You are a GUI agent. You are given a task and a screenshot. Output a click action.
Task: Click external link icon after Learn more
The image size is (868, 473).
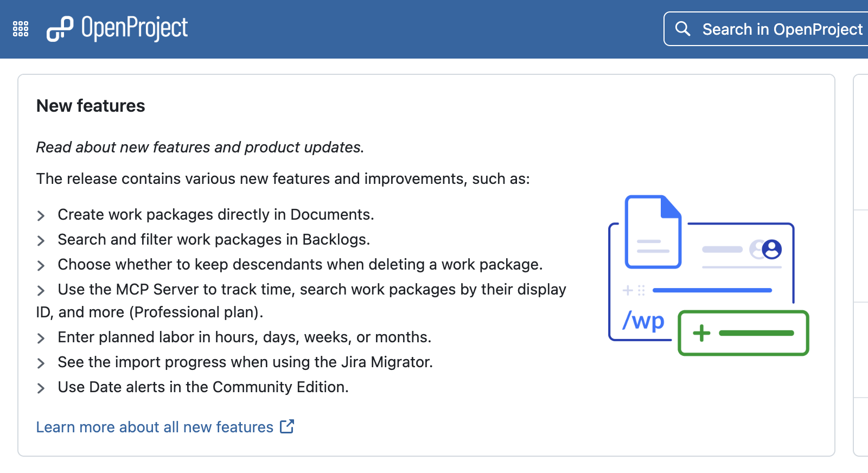(x=287, y=426)
